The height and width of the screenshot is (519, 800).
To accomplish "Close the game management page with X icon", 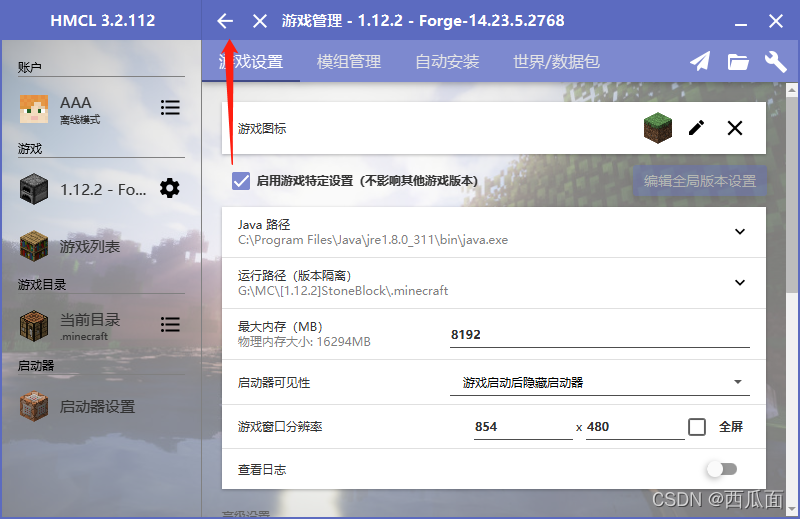I will (260, 21).
